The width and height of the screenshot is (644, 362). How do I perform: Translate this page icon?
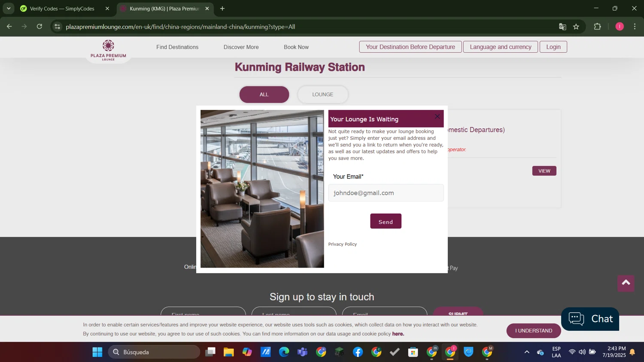562,27
